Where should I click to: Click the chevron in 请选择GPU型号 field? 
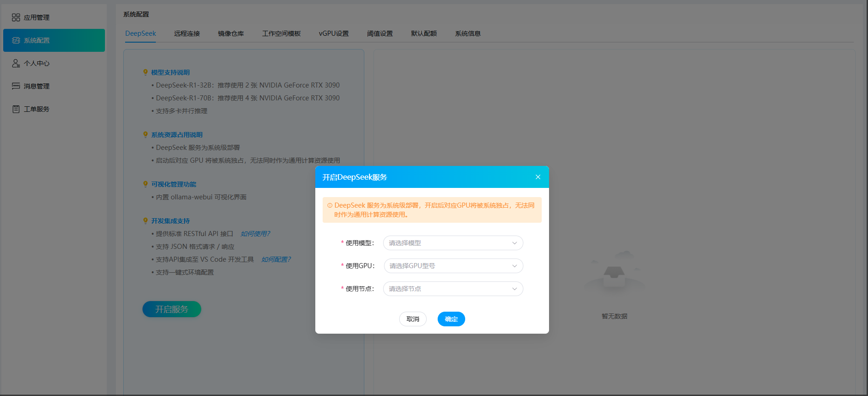[x=515, y=266]
